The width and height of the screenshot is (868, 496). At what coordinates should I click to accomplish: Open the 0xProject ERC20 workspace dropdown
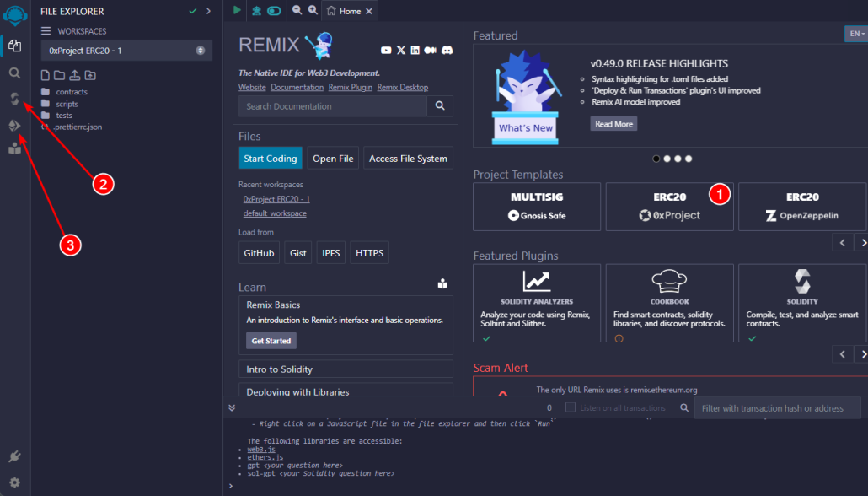[126, 51]
